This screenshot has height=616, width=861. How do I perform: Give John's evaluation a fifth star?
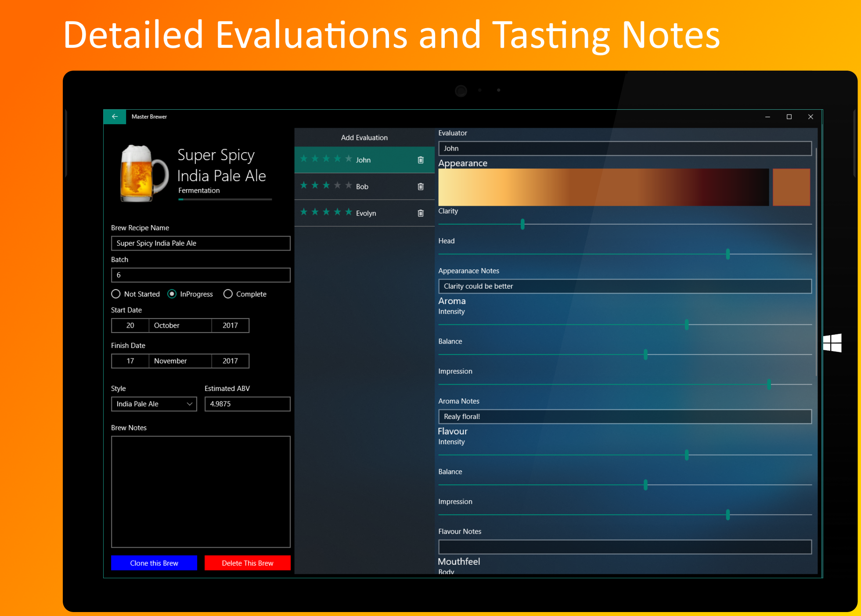pyautogui.click(x=348, y=159)
